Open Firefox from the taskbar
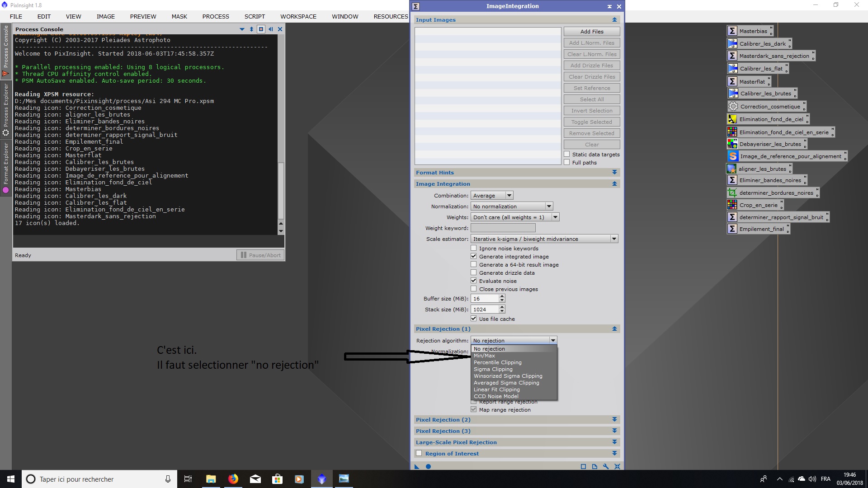 [233, 479]
